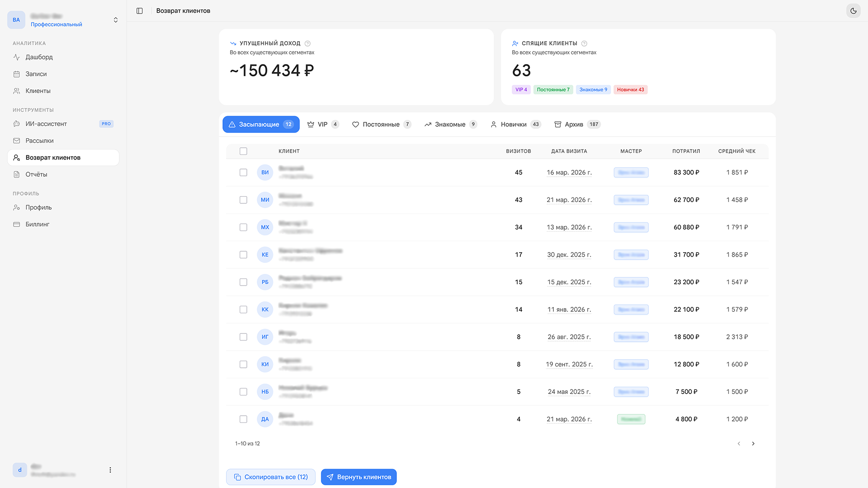Switch to dark mode moon icon

tap(853, 11)
